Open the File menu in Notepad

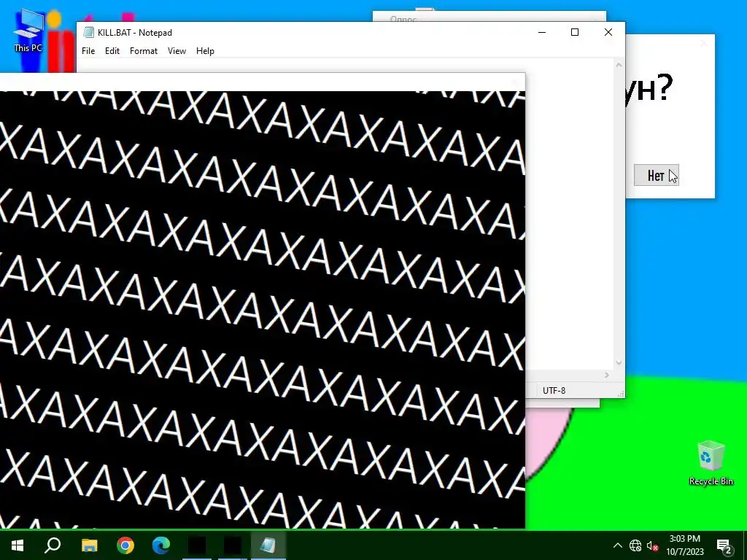click(88, 51)
